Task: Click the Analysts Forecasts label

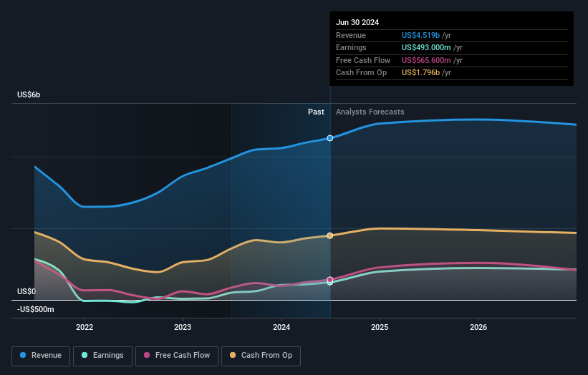Action: tap(370, 112)
